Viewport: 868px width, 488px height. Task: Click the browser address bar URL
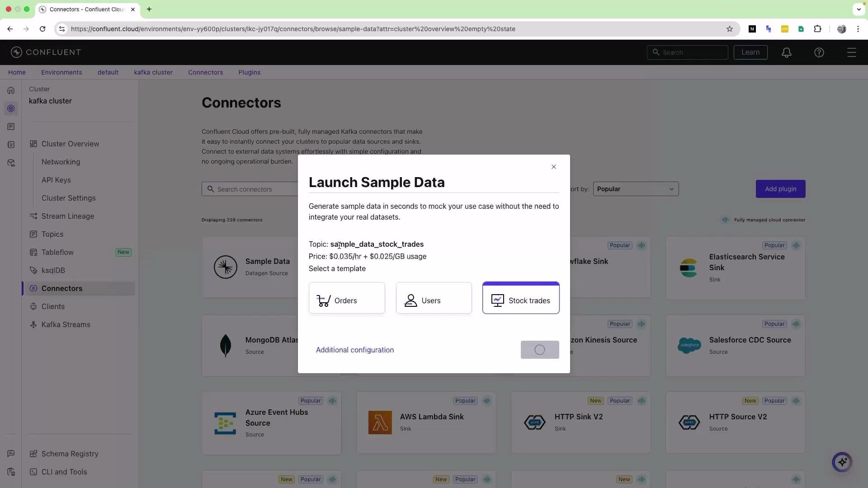coord(293,29)
